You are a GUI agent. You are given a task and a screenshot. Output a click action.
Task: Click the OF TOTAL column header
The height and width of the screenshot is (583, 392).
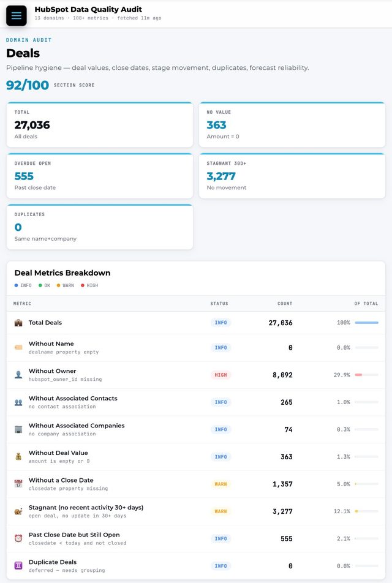pos(366,304)
